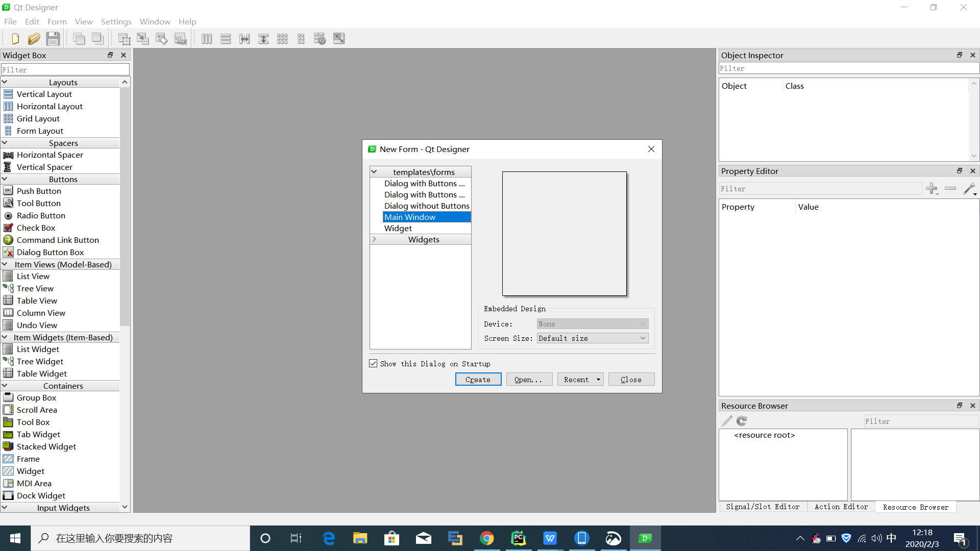Click the Qt Designer taskbar icon
Image resolution: width=980 pixels, height=551 pixels.
(644, 538)
